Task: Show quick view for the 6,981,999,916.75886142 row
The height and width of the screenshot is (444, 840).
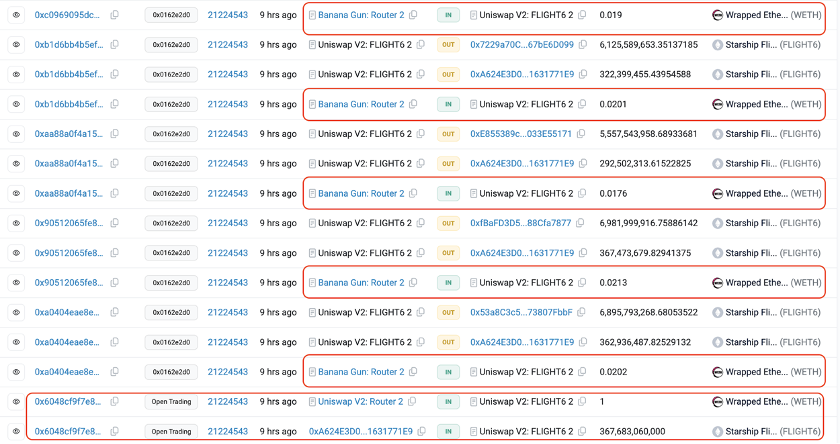Action: 16,223
